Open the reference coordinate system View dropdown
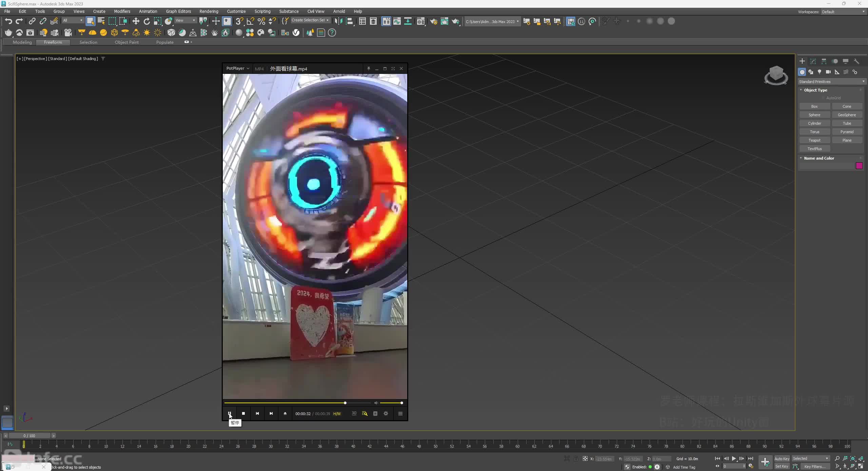Viewport: 868px width, 471px height. coord(185,20)
